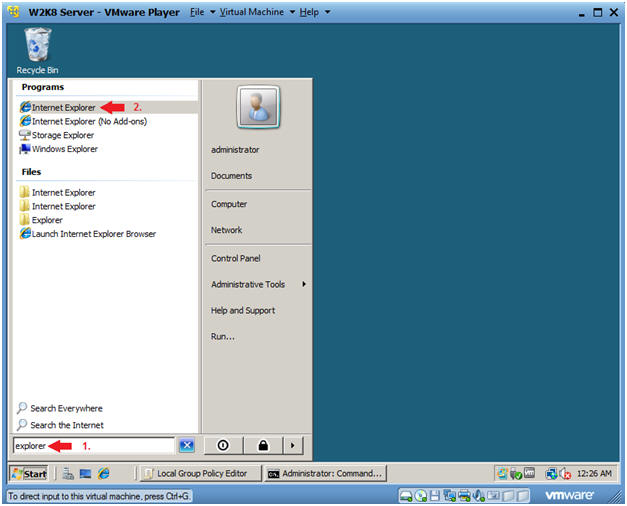627x506 pixels.
Task: Open Help and Support
Action: click(243, 310)
